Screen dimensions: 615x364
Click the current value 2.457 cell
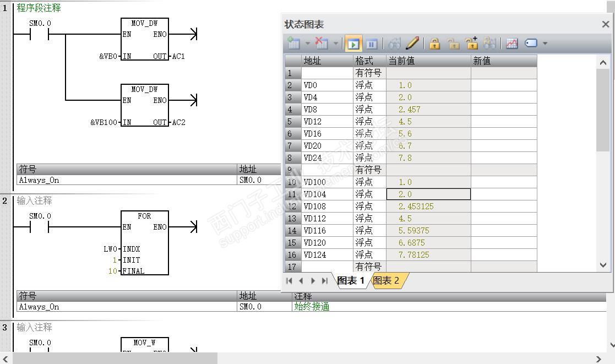(x=428, y=110)
